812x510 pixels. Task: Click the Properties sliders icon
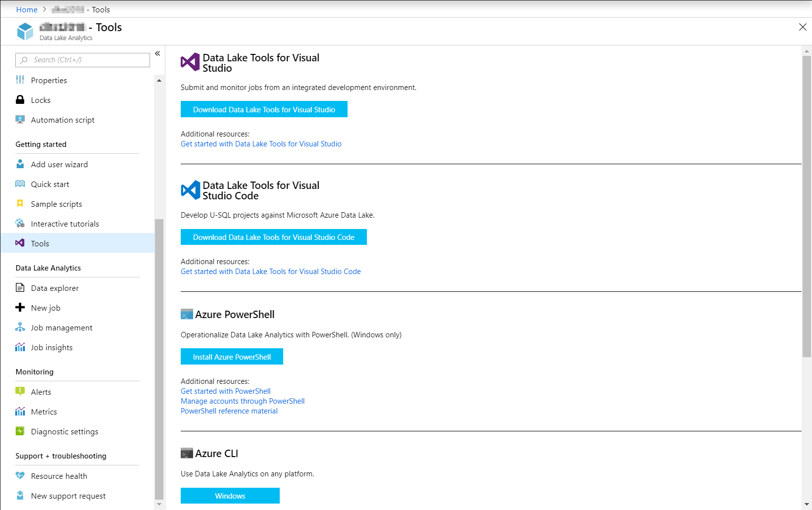click(x=20, y=80)
